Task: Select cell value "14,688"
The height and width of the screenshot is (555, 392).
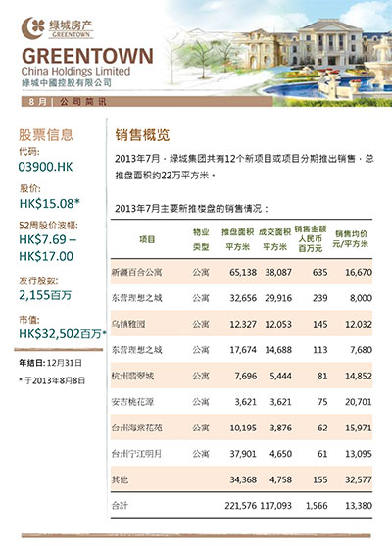Action: (x=278, y=350)
